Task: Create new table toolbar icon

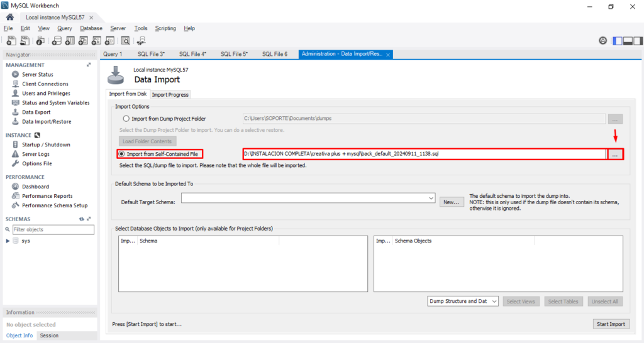Action: tap(70, 41)
